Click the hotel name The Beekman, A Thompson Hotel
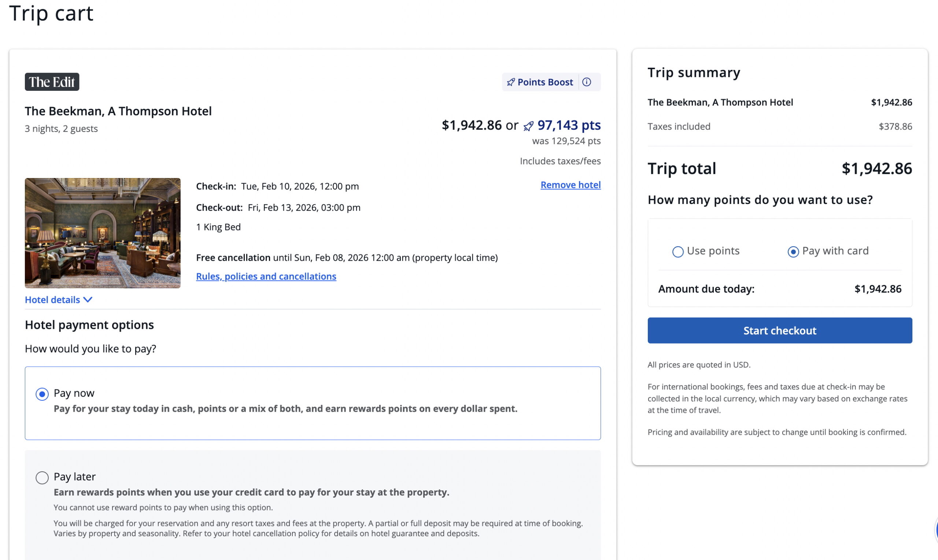Image resolution: width=938 pixels, height=560 pixels. point(118,111)
